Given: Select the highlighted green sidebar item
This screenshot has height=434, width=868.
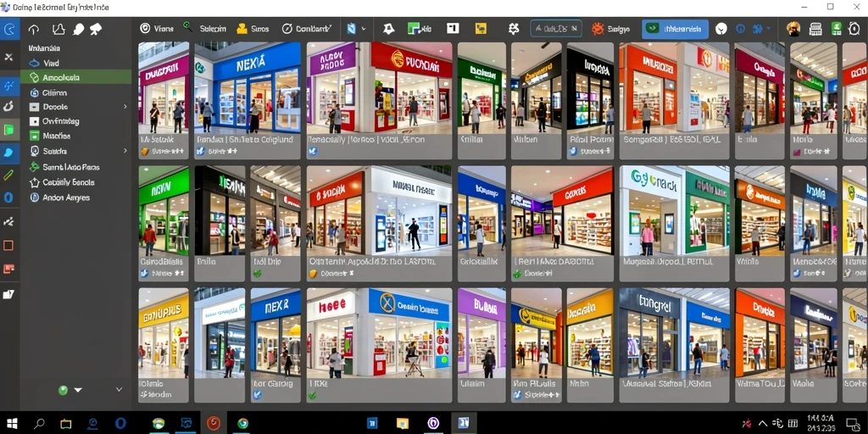Looking at the screenshot, I should [75, 77].
